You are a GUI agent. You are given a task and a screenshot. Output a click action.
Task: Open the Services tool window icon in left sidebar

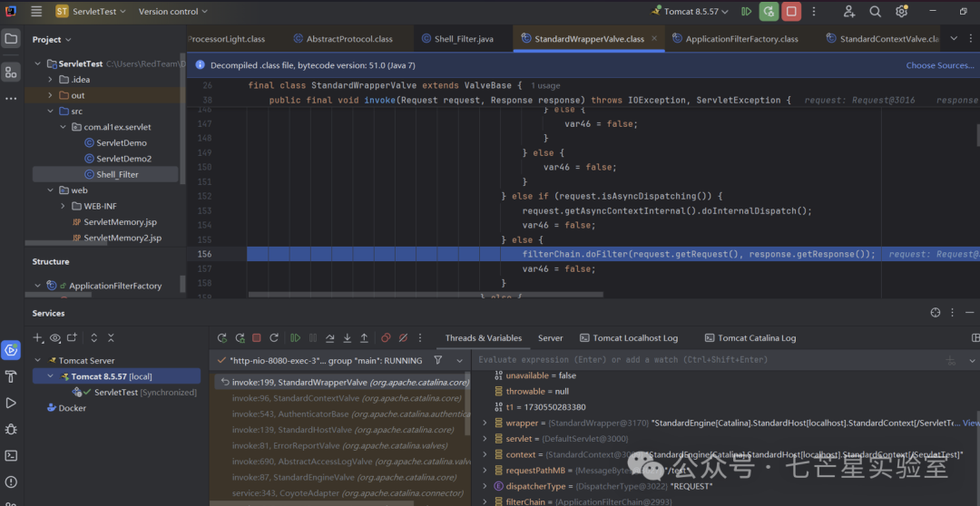[11, 350]
